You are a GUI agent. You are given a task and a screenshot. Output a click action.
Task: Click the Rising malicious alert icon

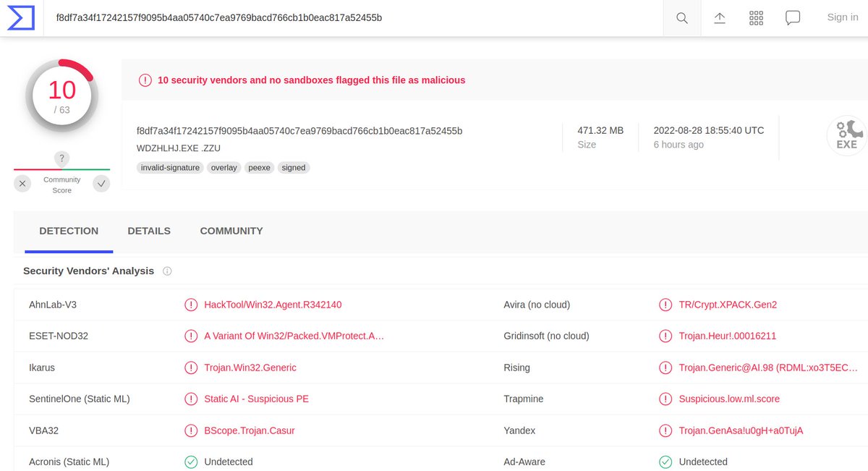[x=665, y=368]
